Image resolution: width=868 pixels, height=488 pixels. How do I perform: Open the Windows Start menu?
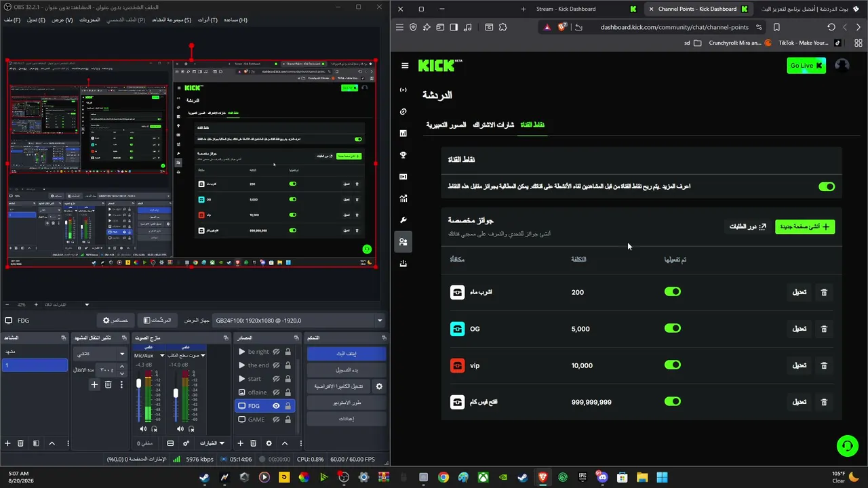coord(662,478)
